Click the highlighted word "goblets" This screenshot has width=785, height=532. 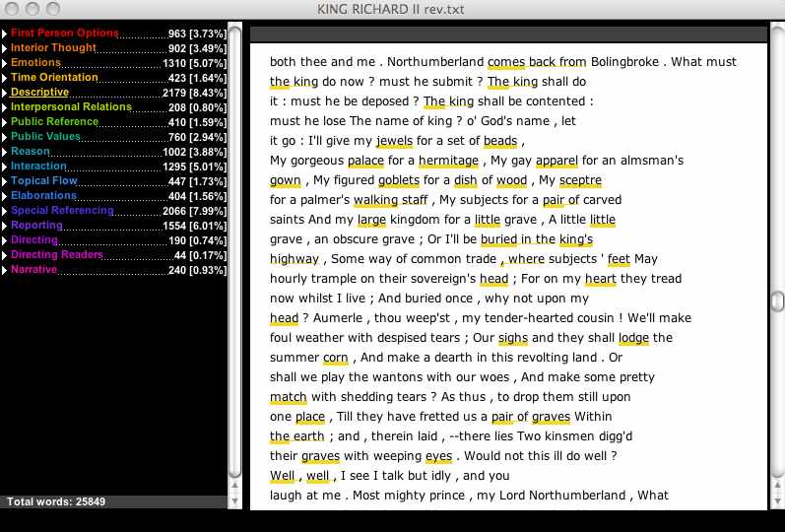click(399, 180)
